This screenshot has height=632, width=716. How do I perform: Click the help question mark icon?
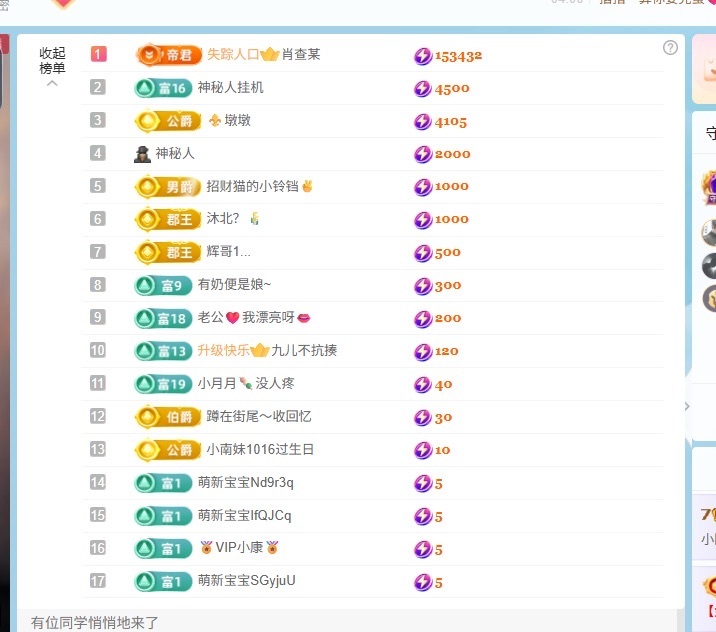(x=670, y=48)
